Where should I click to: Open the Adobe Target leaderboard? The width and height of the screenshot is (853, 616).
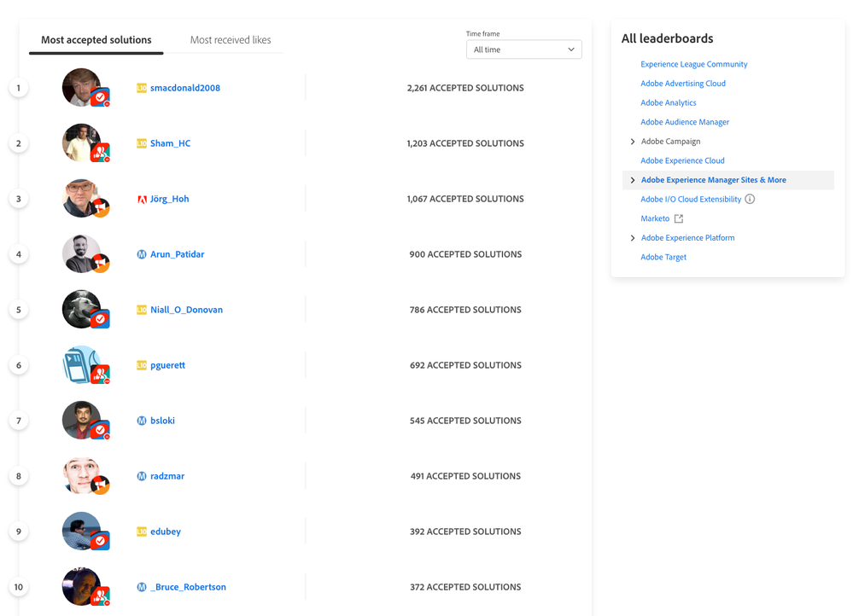(663, 257)
